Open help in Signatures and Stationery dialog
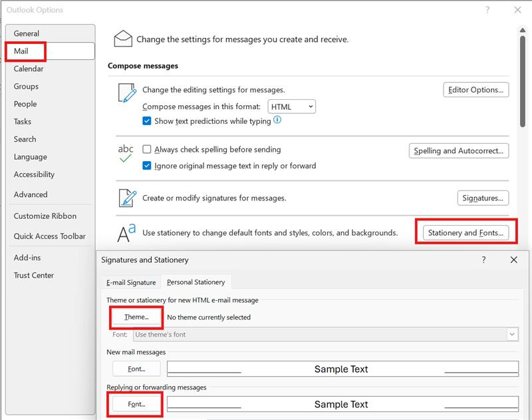Screen dimensions: 532x420 483,260
